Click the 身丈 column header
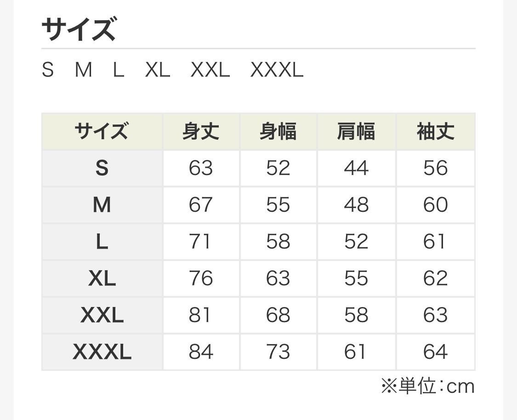The height and width of the screenshot is (420, 517). (201, 132)
